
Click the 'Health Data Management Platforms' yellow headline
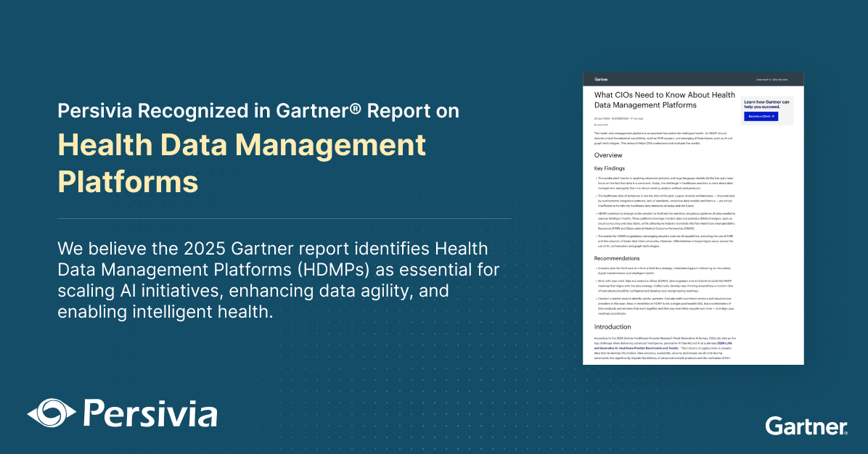pos(242,163)
